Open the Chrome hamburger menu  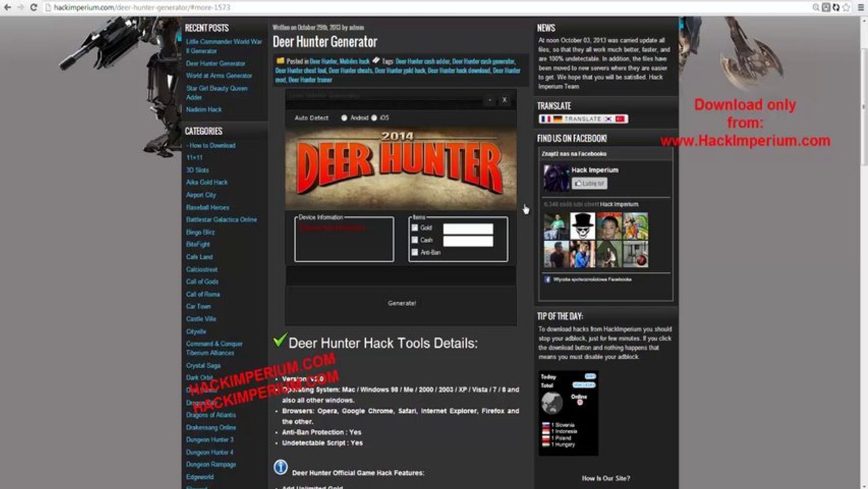(x=859, y=7)
